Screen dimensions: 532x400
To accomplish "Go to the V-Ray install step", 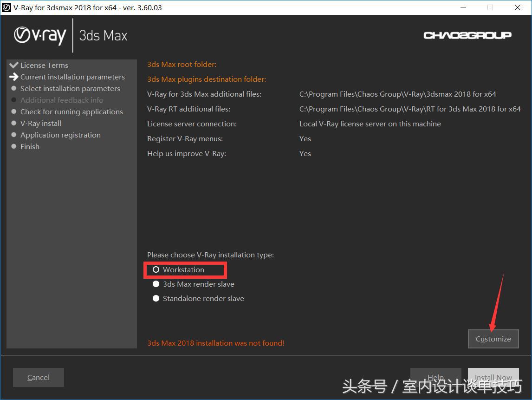I will point(41,123).
